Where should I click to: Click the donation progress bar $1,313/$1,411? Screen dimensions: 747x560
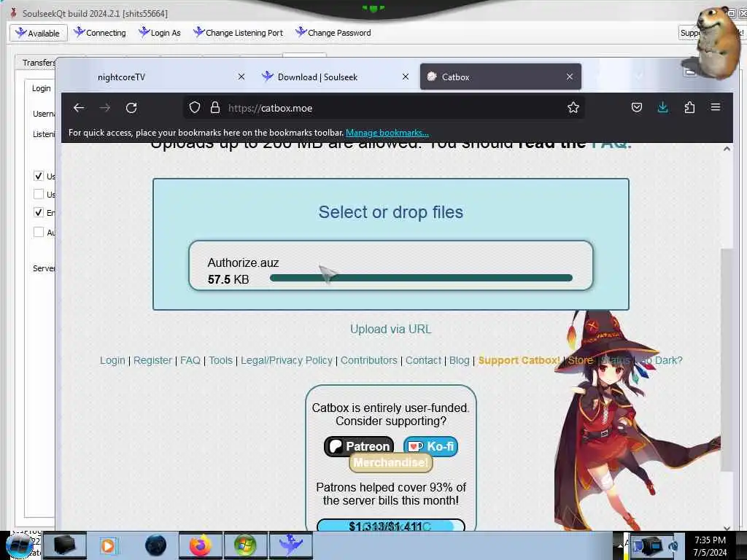pos(391,525)
